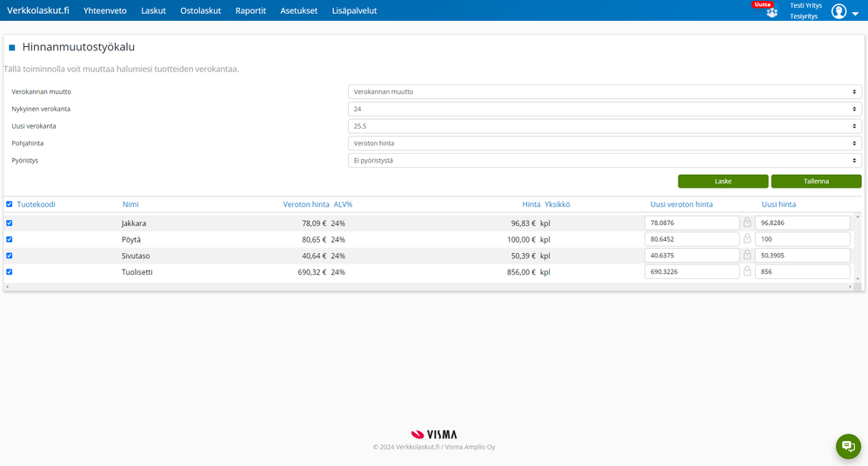This screenshot has height=466, width=868.
Task: Toggle the lock icon in Sivutaso row
Action: [747, 255]
